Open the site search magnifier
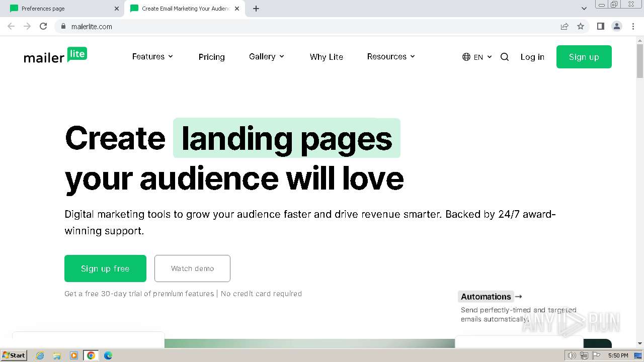Viewport: 644px width, 362px height. (505, 57)
